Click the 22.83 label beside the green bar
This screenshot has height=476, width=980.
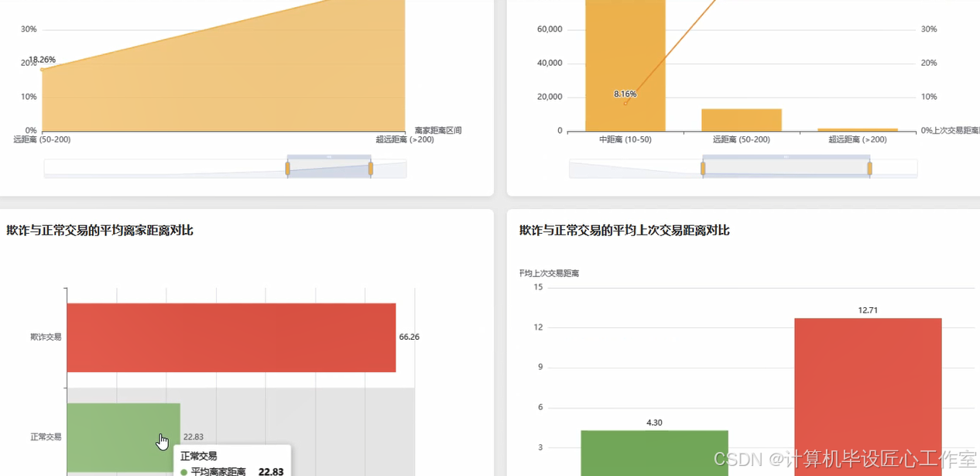click(194, 437)
